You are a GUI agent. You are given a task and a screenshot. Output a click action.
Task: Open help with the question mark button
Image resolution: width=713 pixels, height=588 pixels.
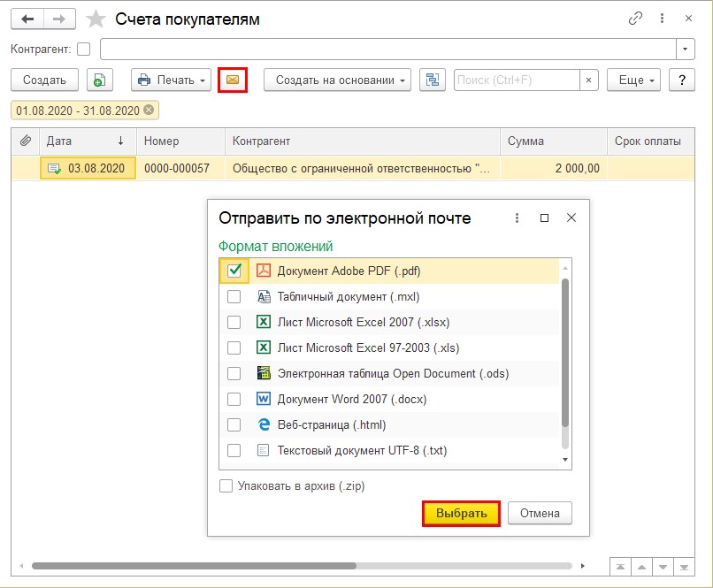[x=681, y=80]
